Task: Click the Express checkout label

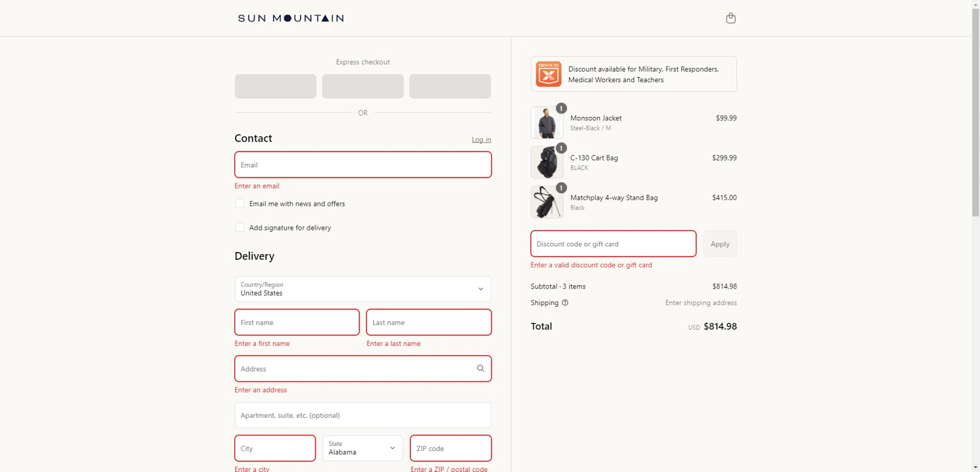Action: 363,62
